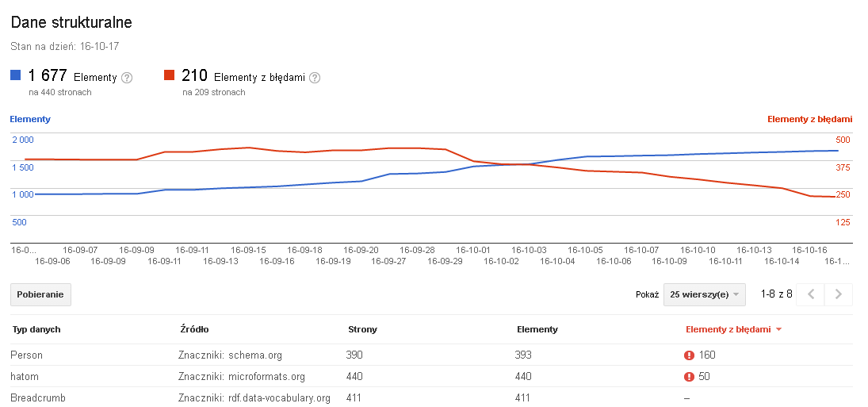
Task: Sort table by Typ danych header
Action: [x=36, y=329]
